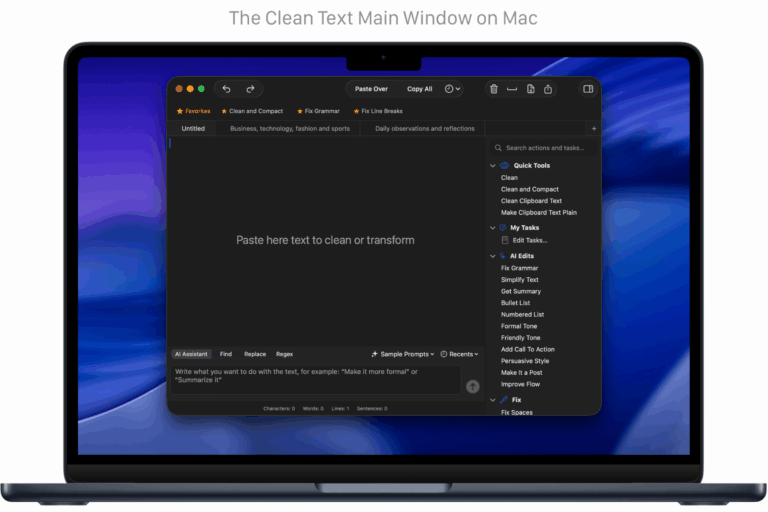The height and width of the screenshot is (512, 768).
Task: Click the Fix section wrench icon
Action: [x=504, y=400]
